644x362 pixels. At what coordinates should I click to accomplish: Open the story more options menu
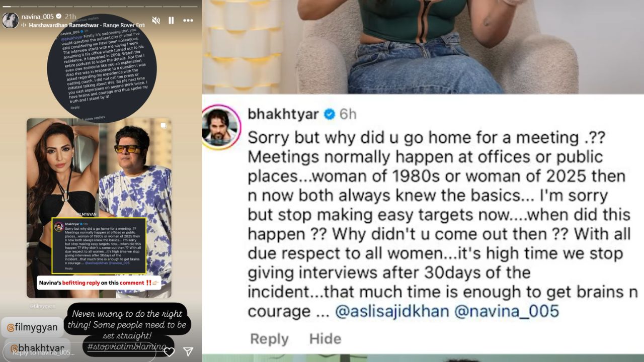pos(188,21)
